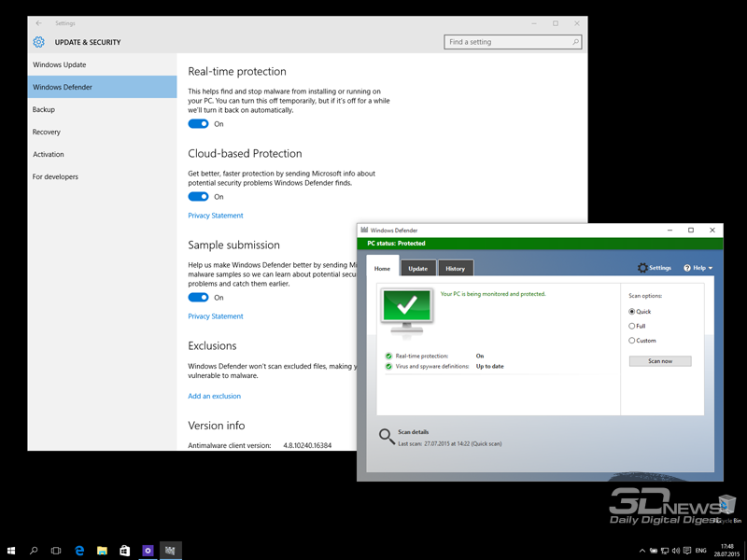Switch to Defender History tab
Image resolution: width=747 pixels, height=560 pixels.
click(455, 269)
